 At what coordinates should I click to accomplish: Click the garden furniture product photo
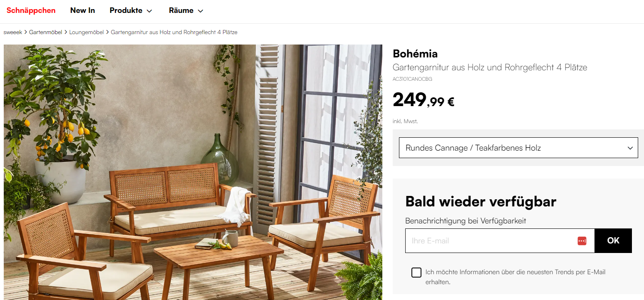point(193,172)
